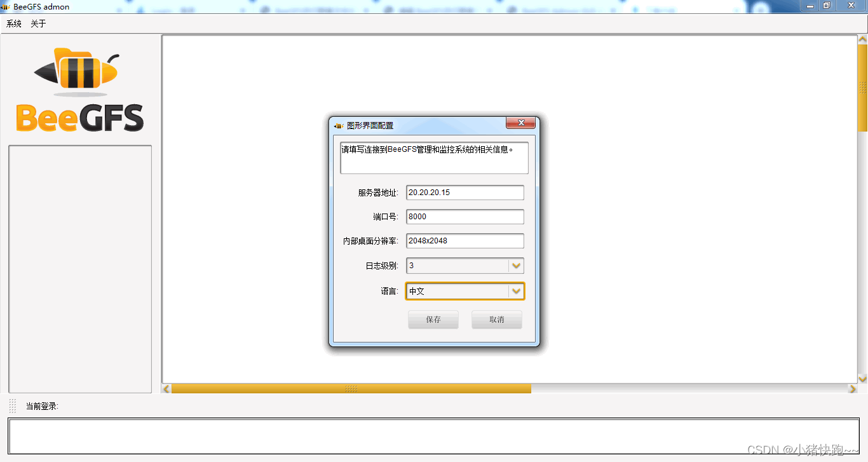
Task: Click the horizontal scrollbar left arrow icon
Action: click(x=166, y=388)
